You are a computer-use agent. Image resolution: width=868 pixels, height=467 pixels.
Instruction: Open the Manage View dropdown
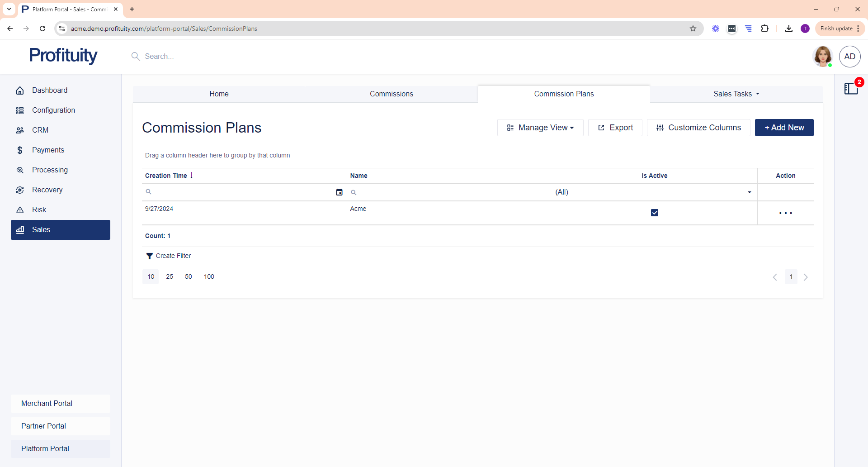pos(540,128)
